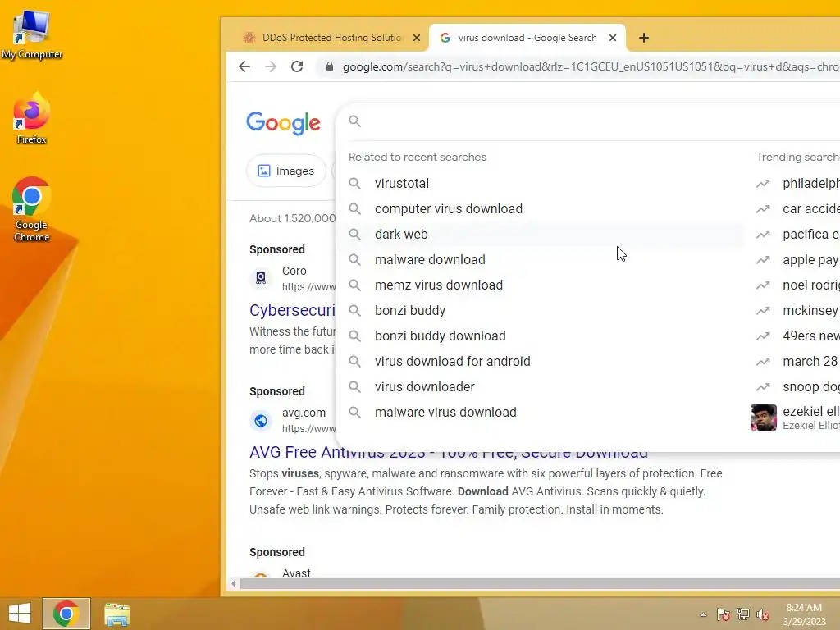Click the Coro site favicon

coord(261,279)
